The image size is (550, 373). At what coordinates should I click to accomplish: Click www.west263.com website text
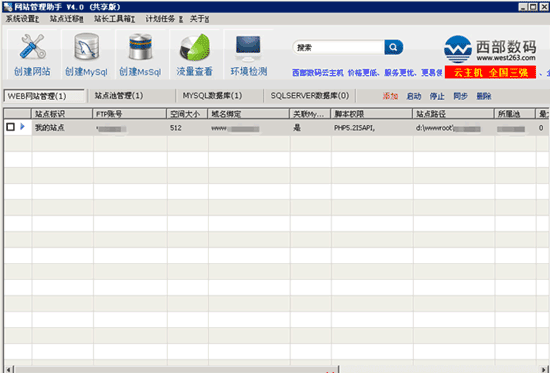click(506, 58)
